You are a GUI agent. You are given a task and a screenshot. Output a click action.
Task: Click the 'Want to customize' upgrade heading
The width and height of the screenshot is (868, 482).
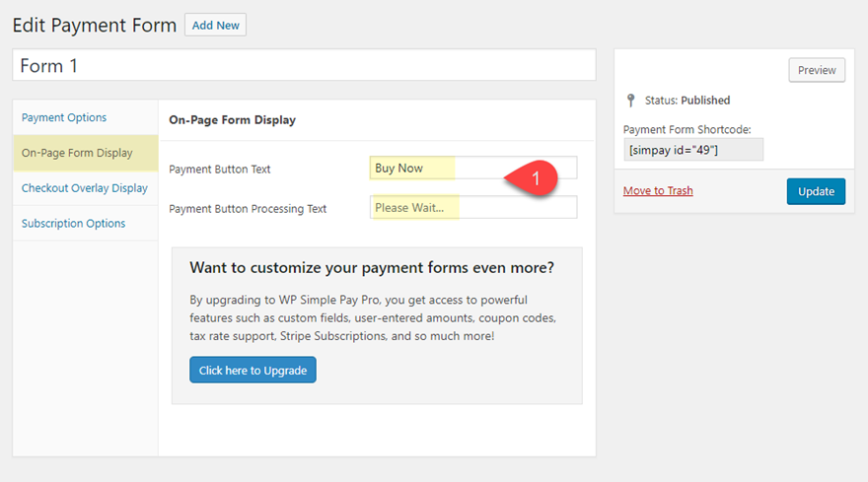click(372, 268)
